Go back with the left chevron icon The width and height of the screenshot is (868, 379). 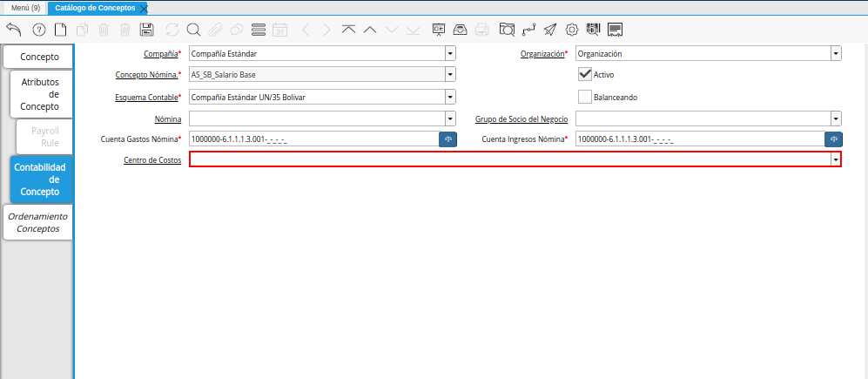pyautogui.click(x=305, y=30)
